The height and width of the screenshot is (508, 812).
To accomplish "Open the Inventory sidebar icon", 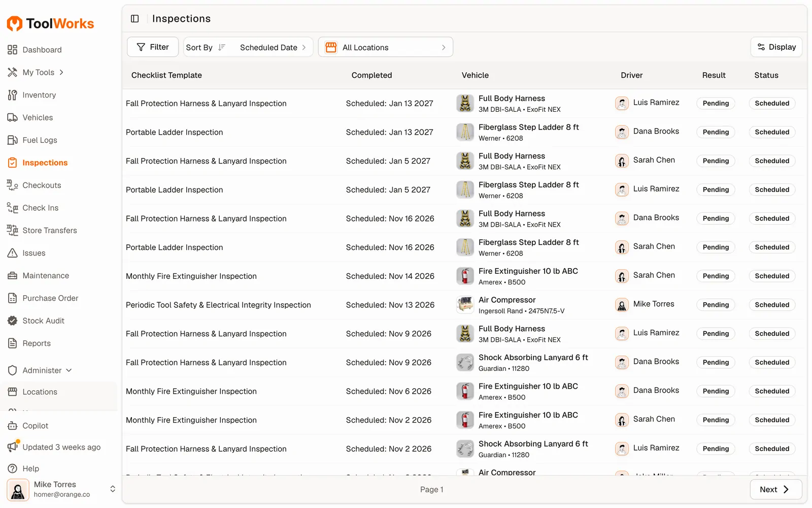I will click(12, 95).
